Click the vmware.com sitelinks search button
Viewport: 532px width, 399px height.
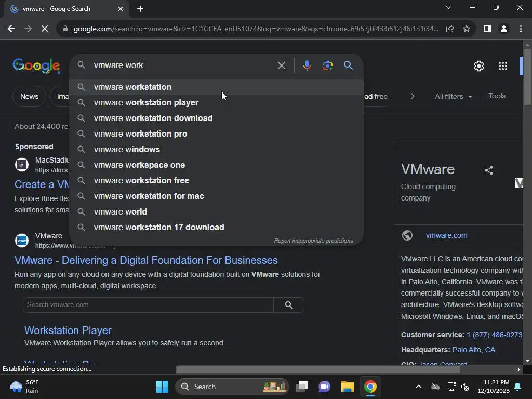click(x=289, y=305)
